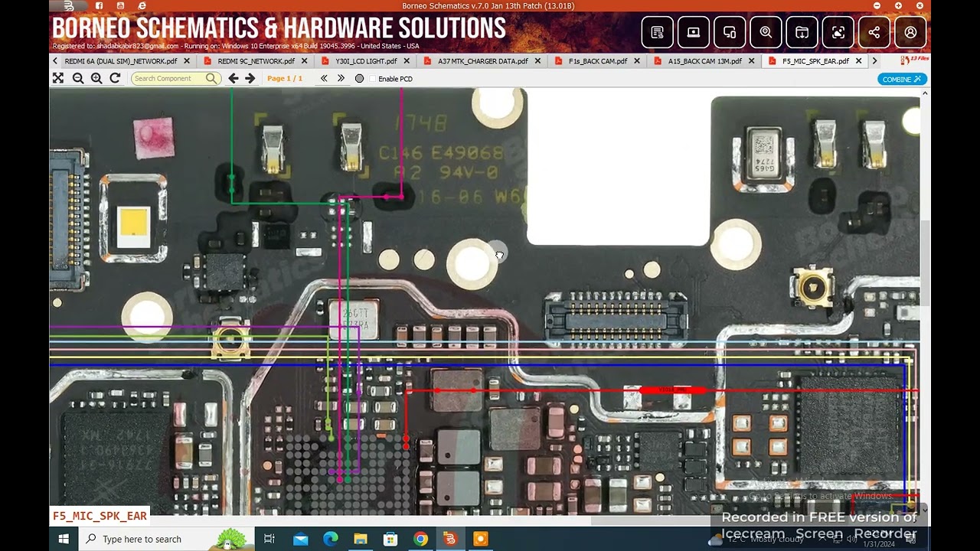Click the double left chevron icon
980x551 pixels.
(324, 78)
